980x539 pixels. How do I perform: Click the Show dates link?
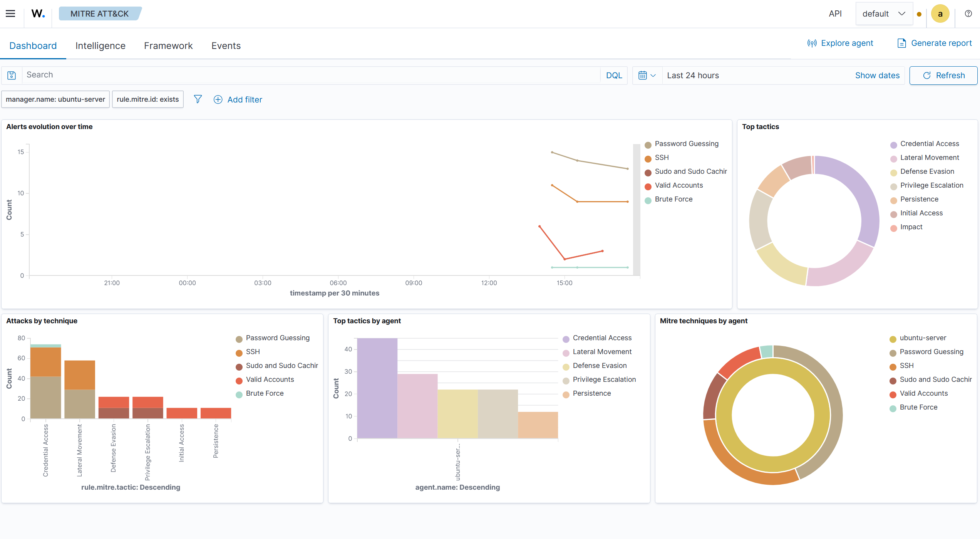877,76
